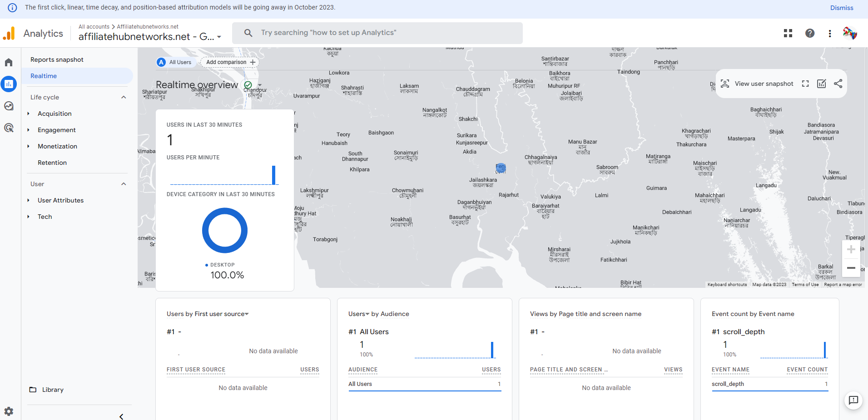Click the share report icon
Image resolution: width=868 pixels, height=420 pixels.
[838, 84]
